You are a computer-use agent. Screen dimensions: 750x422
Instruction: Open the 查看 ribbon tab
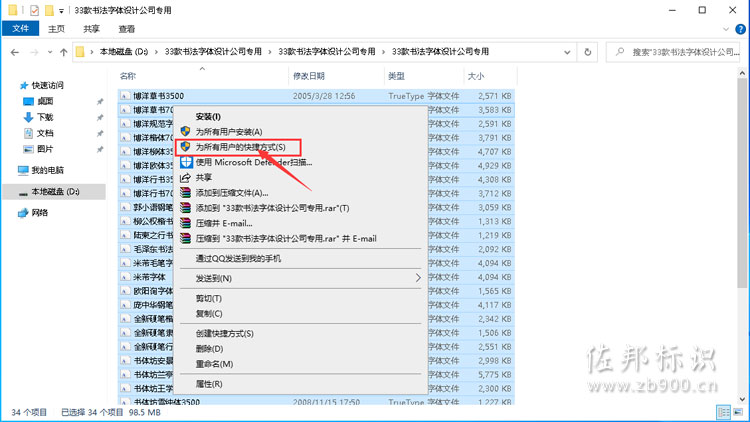[126, 30]
